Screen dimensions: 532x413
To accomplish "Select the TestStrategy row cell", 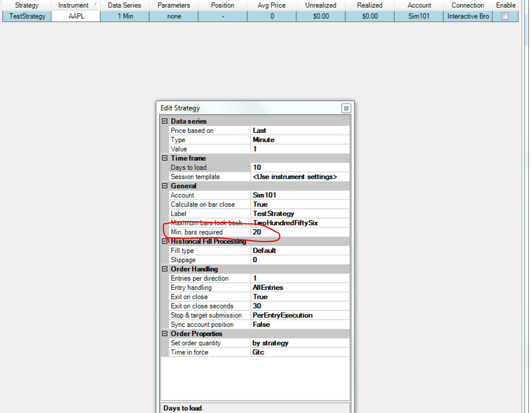I will 27,16.
